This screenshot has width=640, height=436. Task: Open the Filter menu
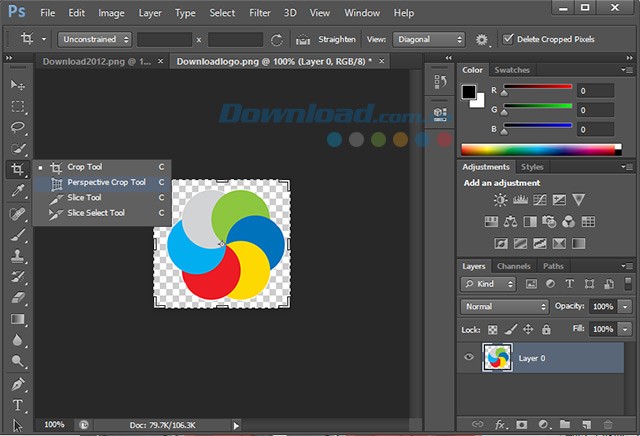pos(259,13)
